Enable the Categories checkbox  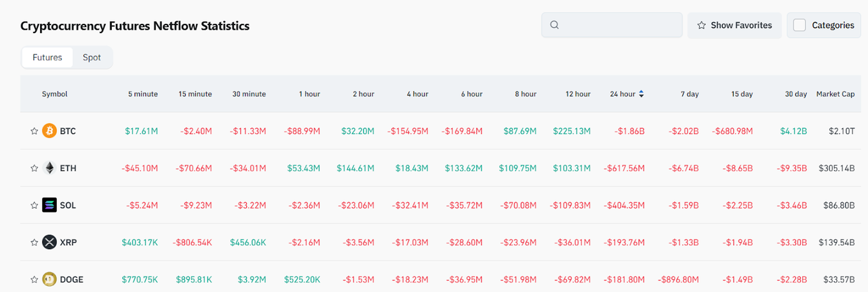pyautogui.click(x=800, y=25)
